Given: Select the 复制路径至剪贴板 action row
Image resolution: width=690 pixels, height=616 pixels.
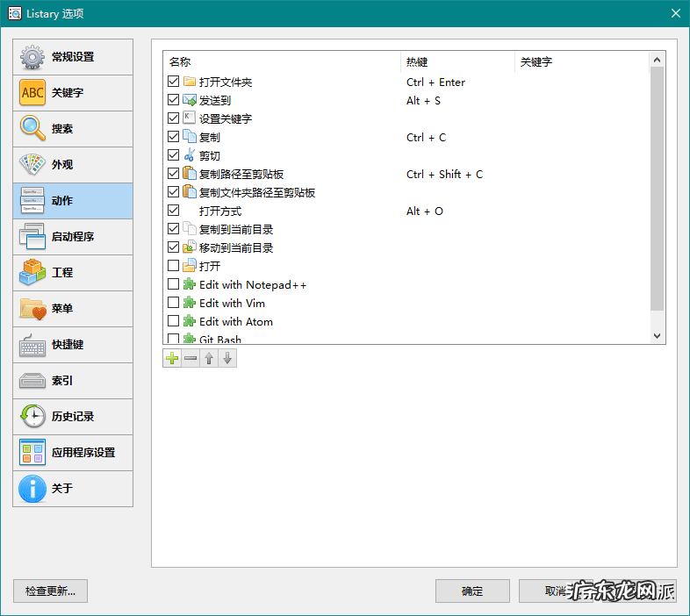Looking at the screenshot, I should pyautogui.click(x=241, y=175).
